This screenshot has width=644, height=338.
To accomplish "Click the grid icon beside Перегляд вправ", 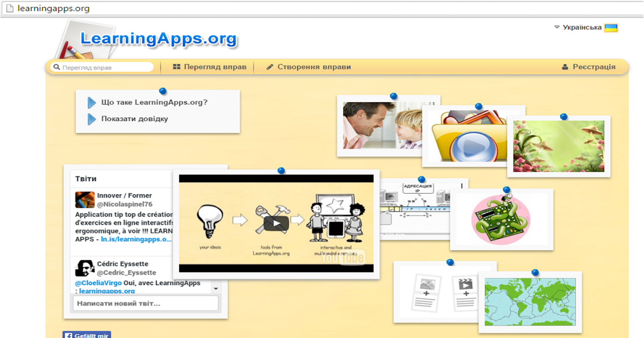I will (x=177, y=67).
